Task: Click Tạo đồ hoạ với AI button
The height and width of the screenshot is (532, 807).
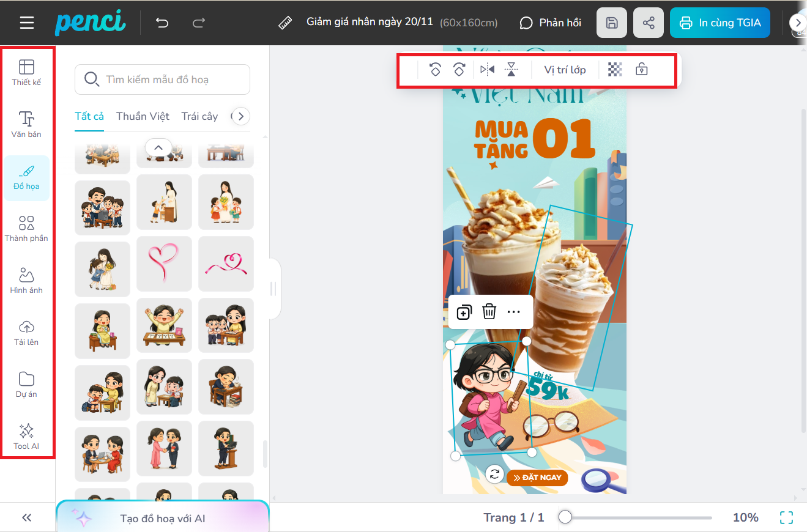Action: 162,519
